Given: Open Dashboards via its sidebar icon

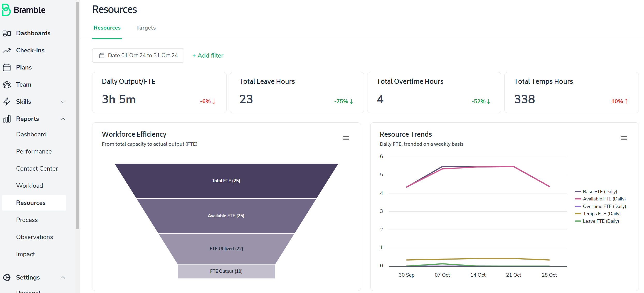Looking at the screenshot, I should pyautogui.click(x=7, y=33).
